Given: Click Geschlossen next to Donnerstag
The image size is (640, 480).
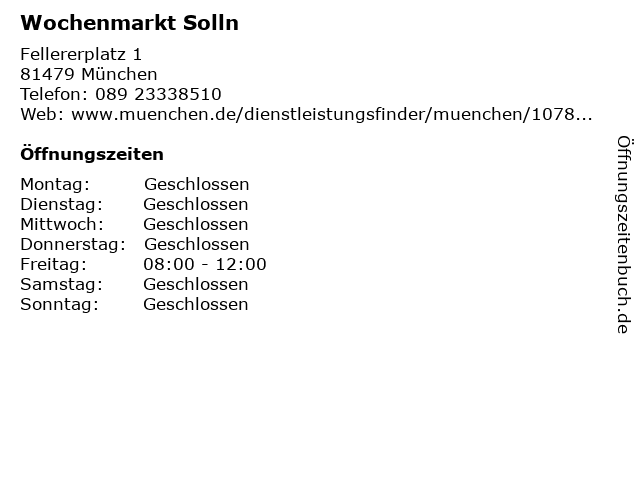Looking at the screenshot, I should click(x=196, y=244).
